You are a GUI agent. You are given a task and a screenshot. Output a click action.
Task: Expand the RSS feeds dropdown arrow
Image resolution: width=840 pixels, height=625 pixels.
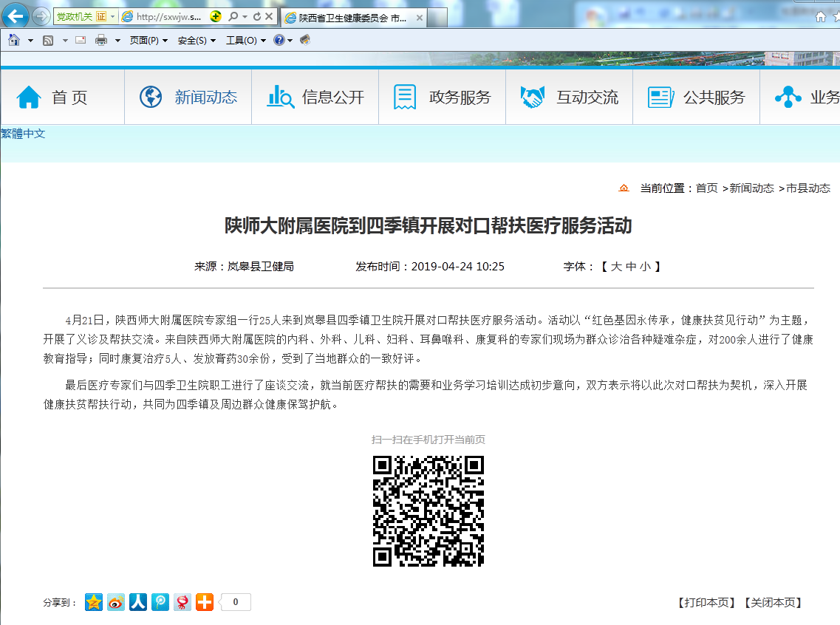click(x=65, y=40)
